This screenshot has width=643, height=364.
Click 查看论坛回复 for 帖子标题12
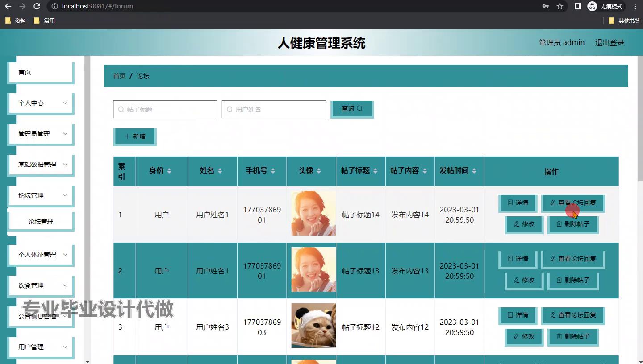tap(573, 315)
